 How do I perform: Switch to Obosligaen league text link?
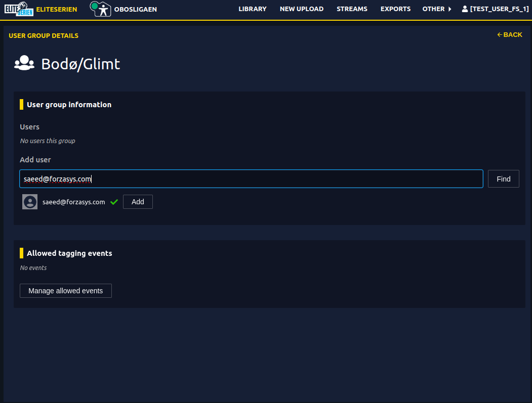click(x=135, y=9)
